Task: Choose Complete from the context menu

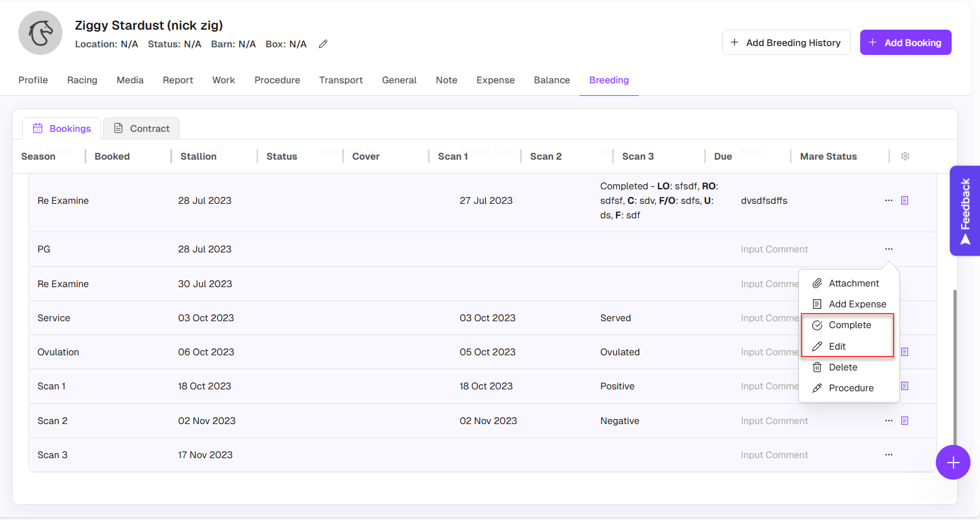Action: 849,325
